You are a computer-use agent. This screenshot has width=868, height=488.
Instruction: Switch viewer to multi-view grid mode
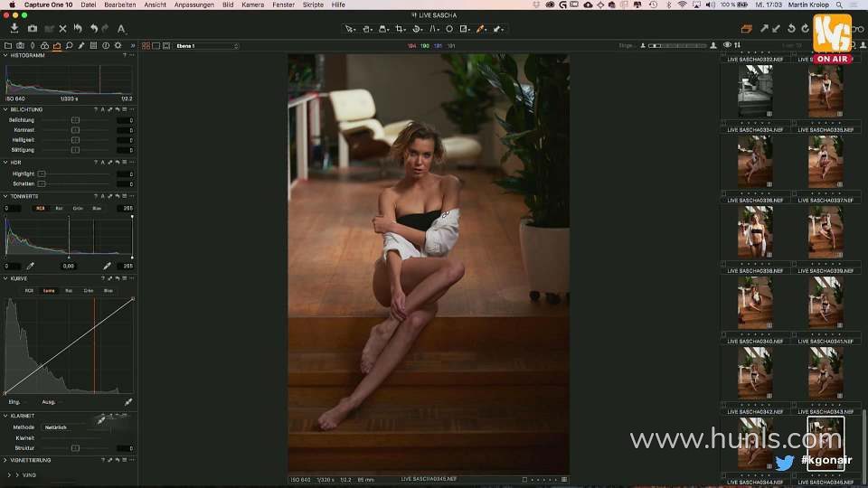pyautogui.click(x=146, y=46)
